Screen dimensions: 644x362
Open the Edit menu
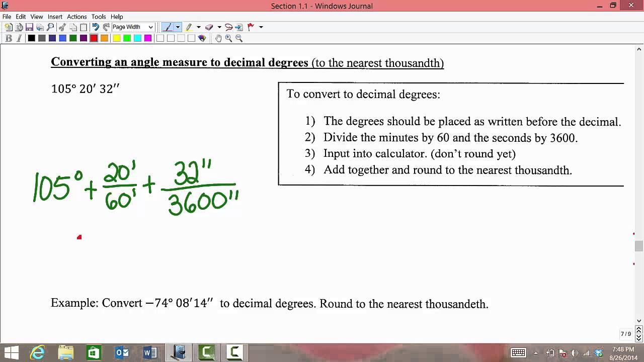coord(21,17)
